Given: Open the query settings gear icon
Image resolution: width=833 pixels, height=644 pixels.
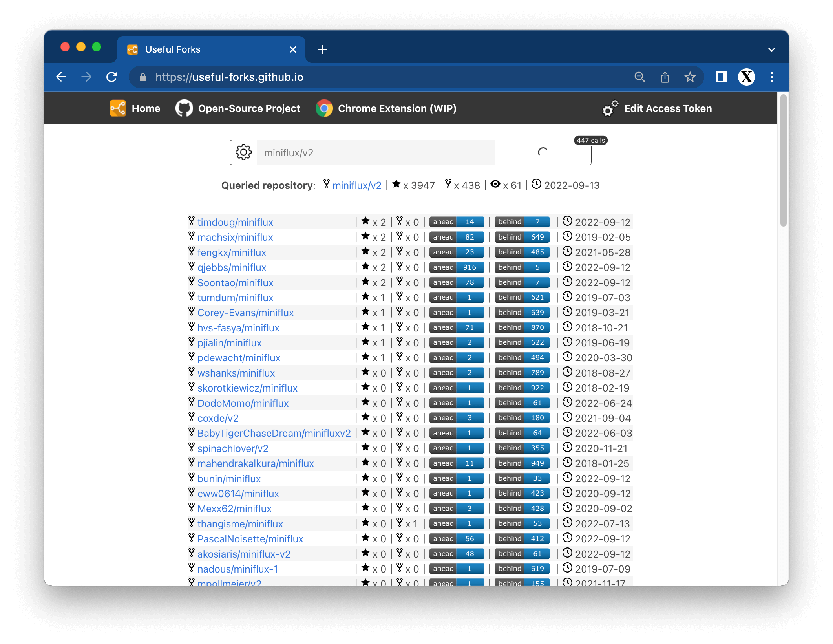Looking at the screenshot, I should (x=243, y=152).
